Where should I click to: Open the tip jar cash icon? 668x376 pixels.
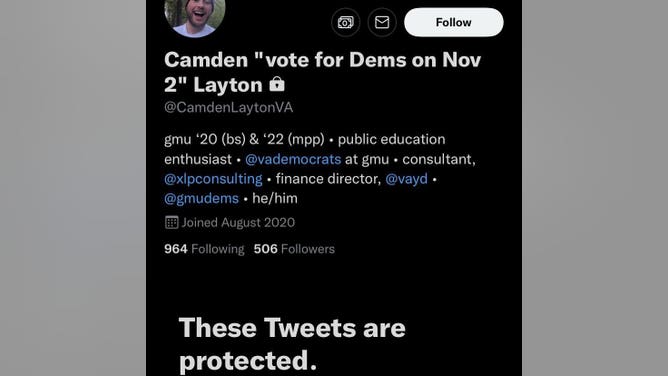pos(346,22)
